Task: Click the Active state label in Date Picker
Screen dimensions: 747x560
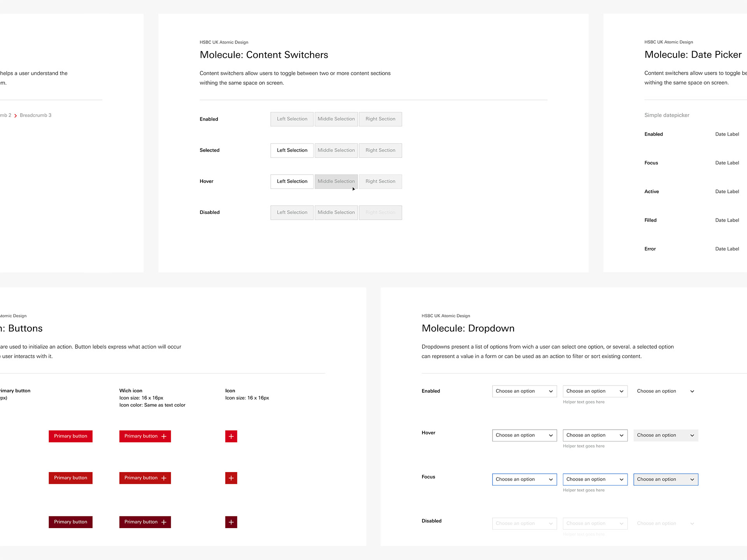Action: click(652, 191)
